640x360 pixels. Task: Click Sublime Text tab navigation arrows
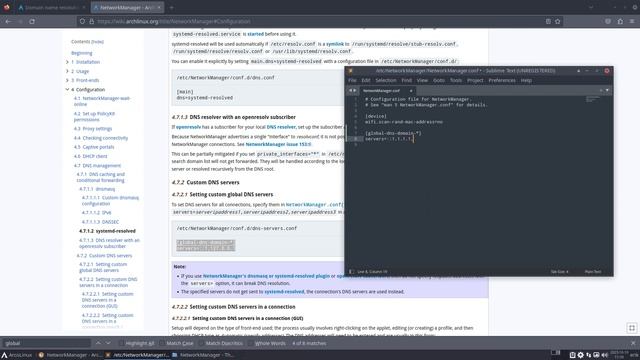tap(352, 90)
